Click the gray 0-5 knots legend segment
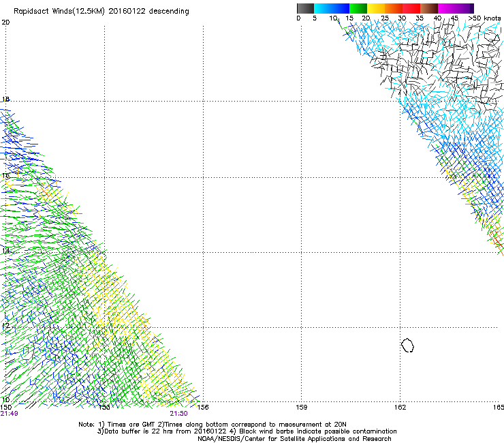Screen dimensions: 504x443 tap(305, 8)
